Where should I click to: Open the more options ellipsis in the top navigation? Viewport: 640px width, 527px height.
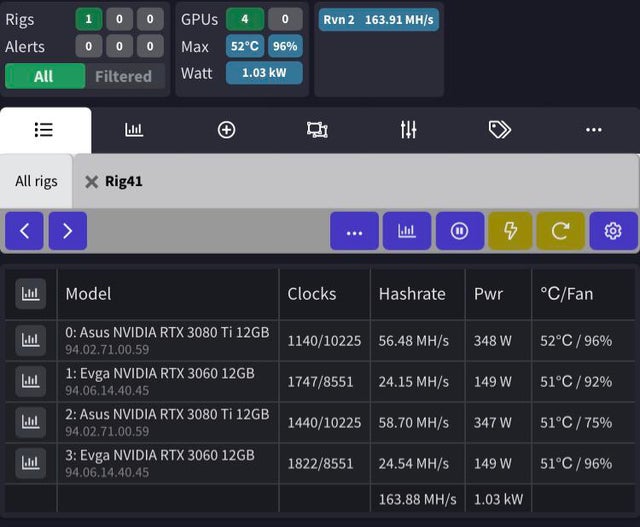coord(593,130)
